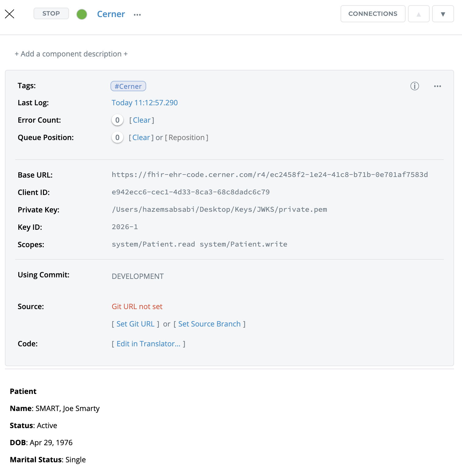This screenshot has width=462, height=476.
Task: Click Set Source Branch link
Action: click(209, 324)
